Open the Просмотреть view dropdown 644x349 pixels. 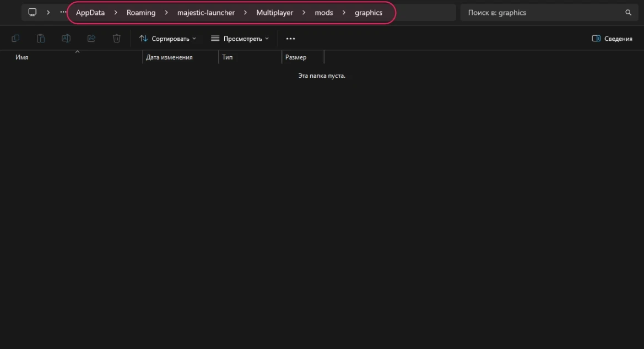tap(240, 39)
